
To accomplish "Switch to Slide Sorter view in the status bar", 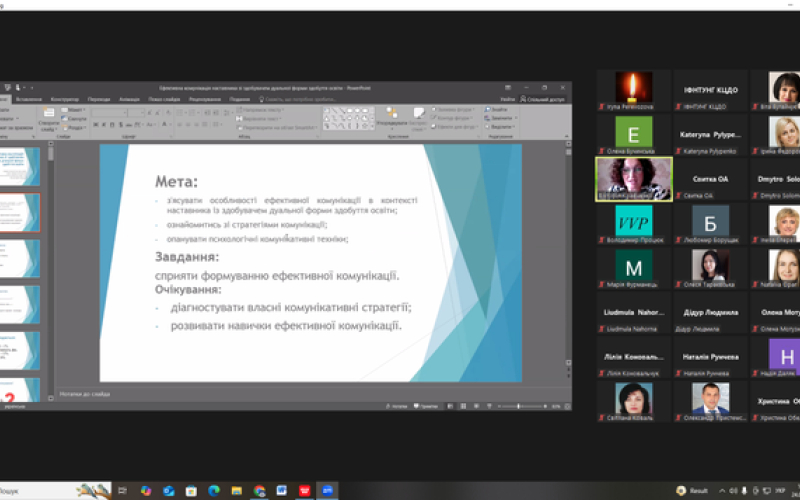I will pos(463,407).
